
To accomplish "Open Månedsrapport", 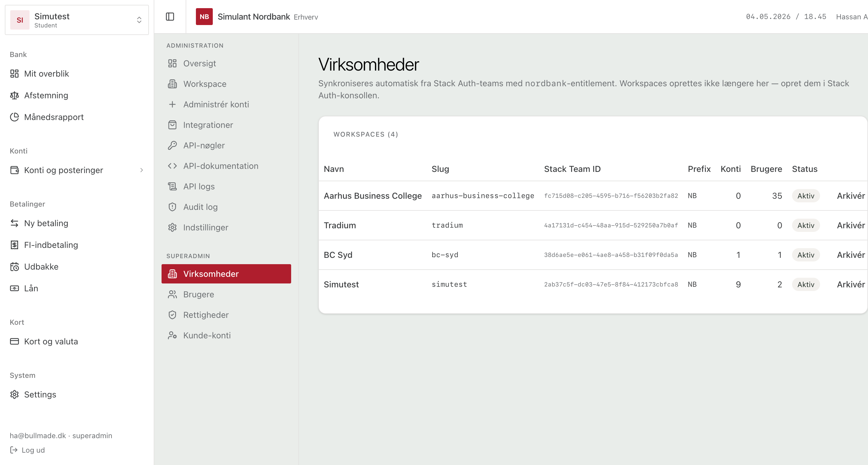I will [54, 117].
